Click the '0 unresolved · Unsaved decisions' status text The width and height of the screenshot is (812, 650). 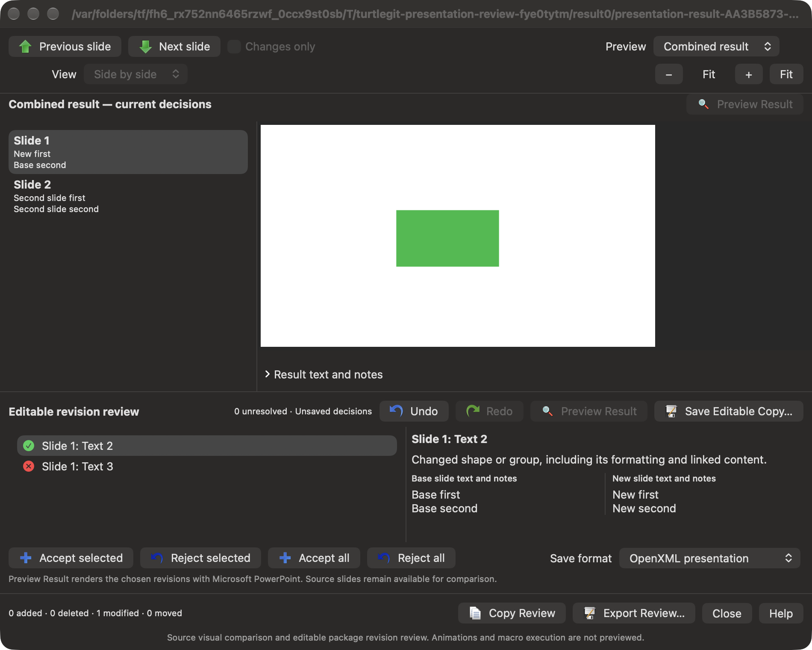point(303,411)
